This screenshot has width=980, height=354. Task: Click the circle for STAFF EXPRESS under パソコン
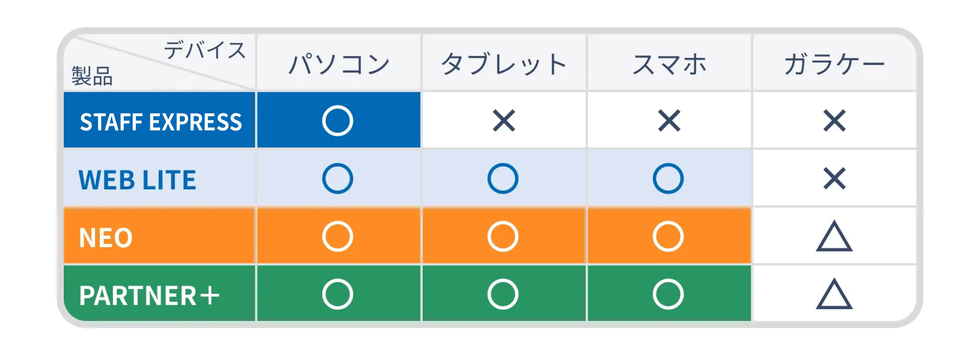click(337, 121)
